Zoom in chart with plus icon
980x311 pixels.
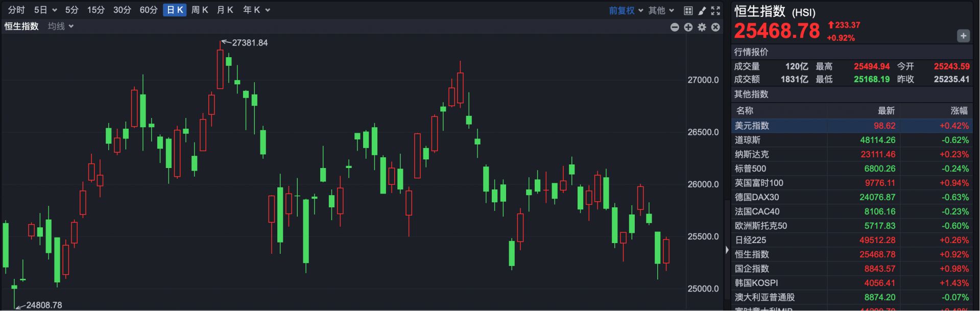click(x=688, y=27)
